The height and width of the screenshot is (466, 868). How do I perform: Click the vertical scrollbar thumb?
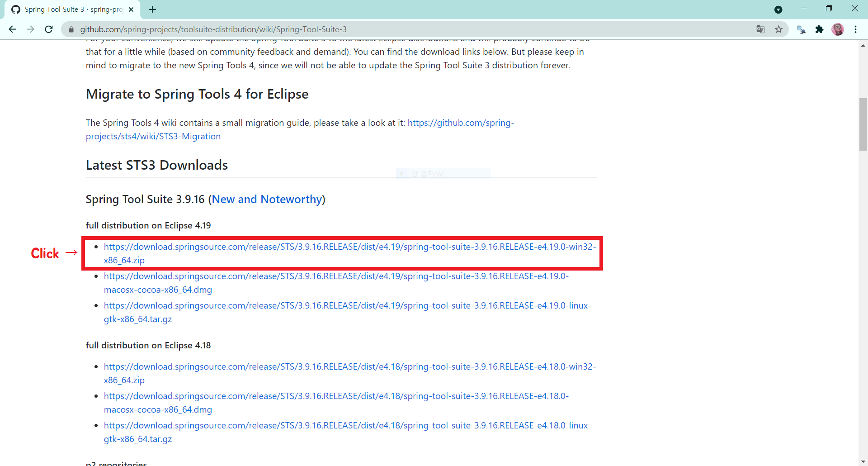(x=863, y=124)
